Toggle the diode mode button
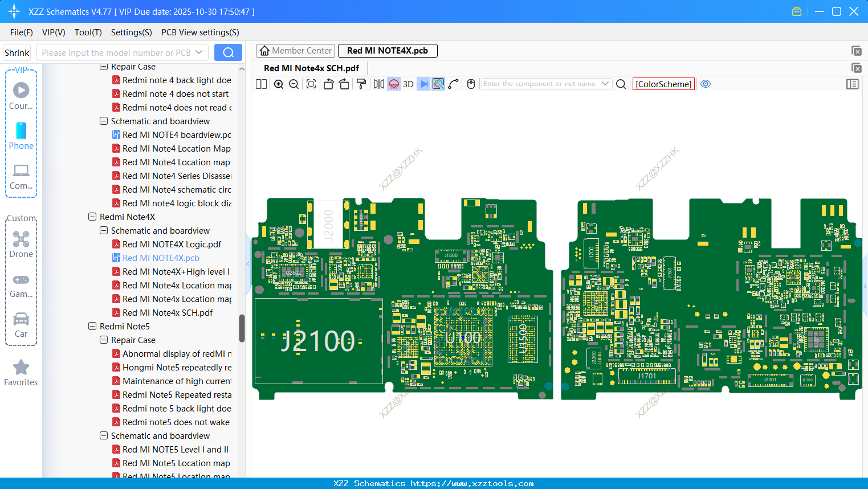 423,84
